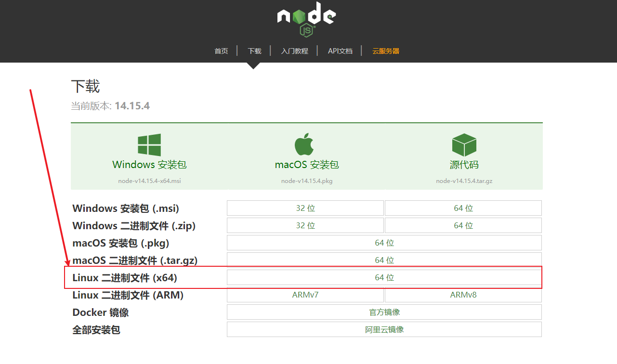Click the source code cube icon
Screen dimensions: 617x364
click(464, 145)
